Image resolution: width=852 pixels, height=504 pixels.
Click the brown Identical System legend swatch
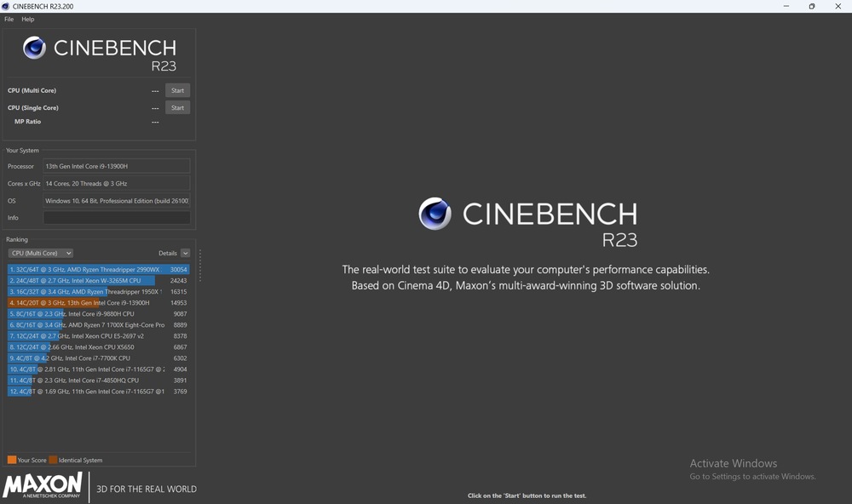pos(53,460)
